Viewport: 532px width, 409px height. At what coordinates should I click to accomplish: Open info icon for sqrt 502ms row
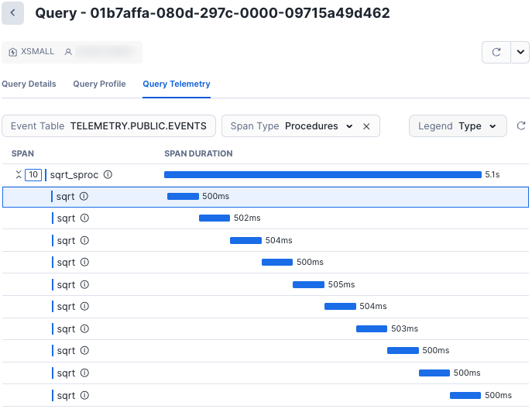tap(84, 218)
